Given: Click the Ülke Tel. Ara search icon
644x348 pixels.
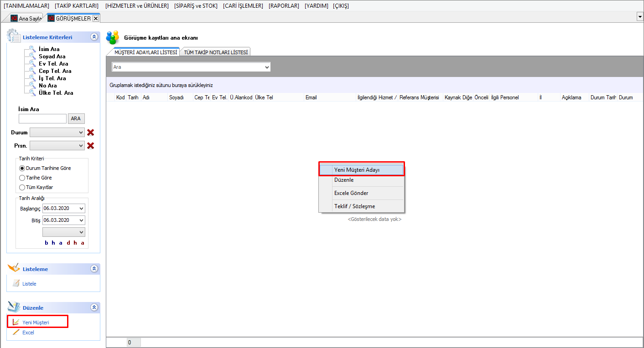Looking at the screenshot, I should tap(32, 92).
